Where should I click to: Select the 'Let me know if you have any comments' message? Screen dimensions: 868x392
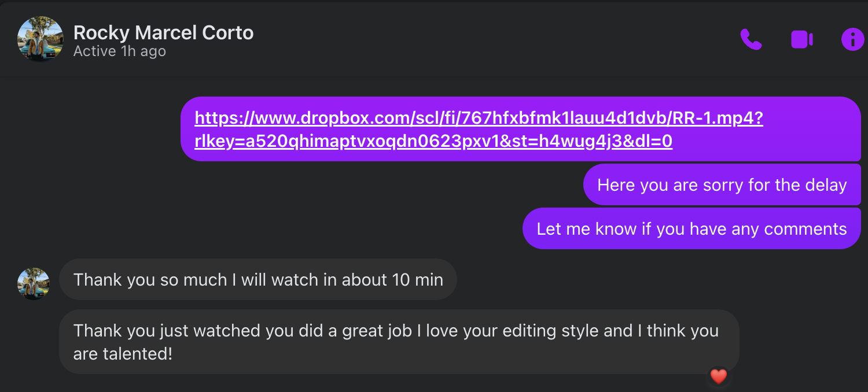tap(692, 229)
